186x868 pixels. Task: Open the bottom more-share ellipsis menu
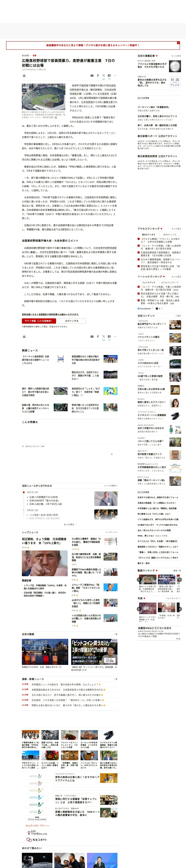pyautogui.click(x=115, y=336)
